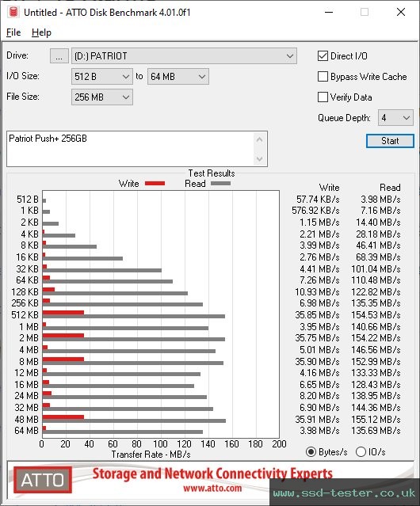Click the 512 B write value 57.74 KB/s

pyautogui.click(x=318, y=200)
